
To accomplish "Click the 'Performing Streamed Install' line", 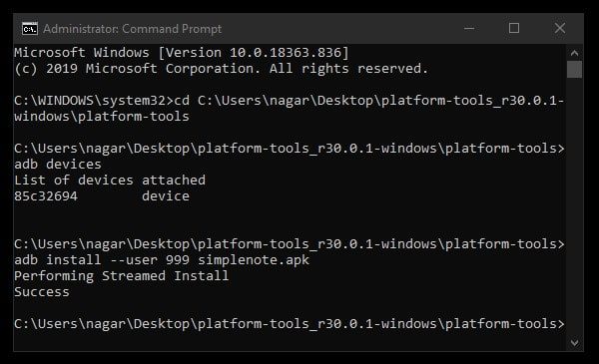I will 122,276.
